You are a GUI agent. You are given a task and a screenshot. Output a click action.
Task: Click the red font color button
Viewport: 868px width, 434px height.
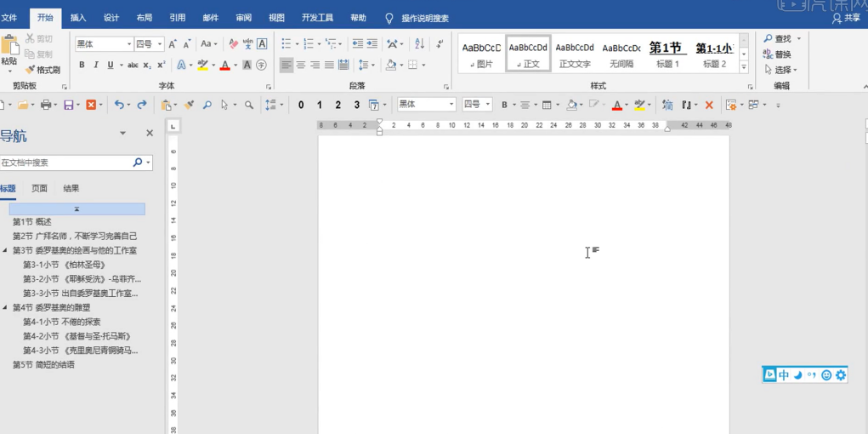(x=224, y=65)
